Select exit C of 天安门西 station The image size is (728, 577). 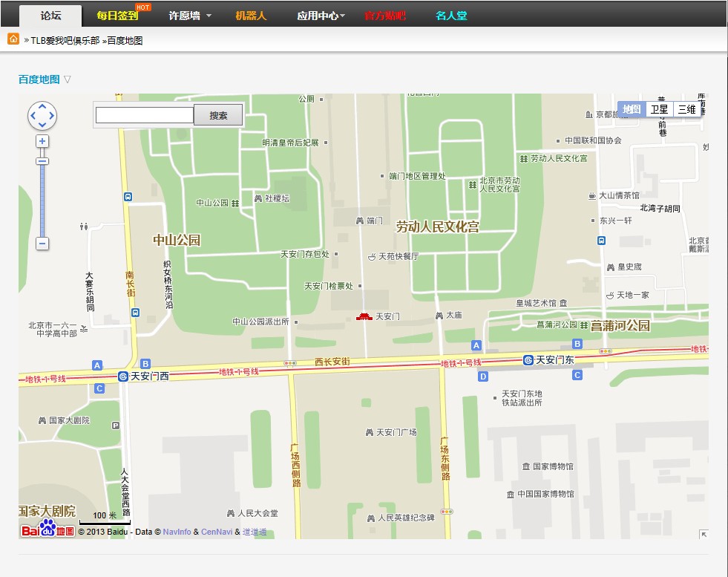click(99, 388)
